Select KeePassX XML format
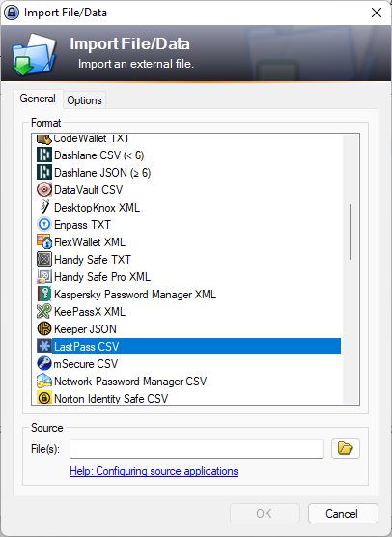Image resolution: width=392 pixels, height=537 pixels. tap(90, 312)
